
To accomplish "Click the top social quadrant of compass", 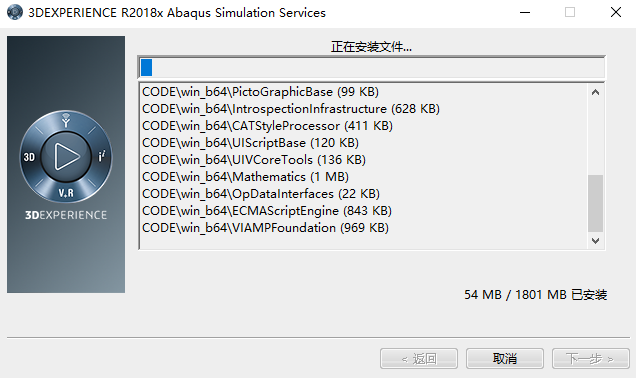I will 66,120.
